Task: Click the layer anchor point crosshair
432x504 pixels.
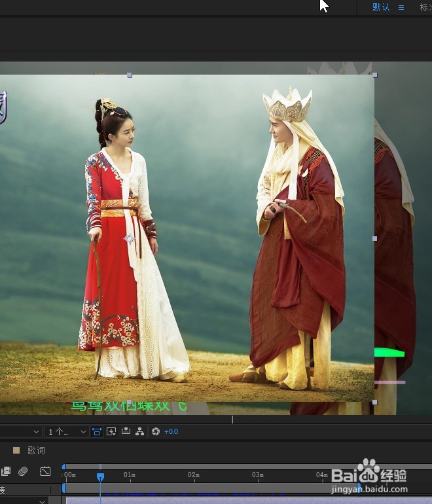Action: 129,238
